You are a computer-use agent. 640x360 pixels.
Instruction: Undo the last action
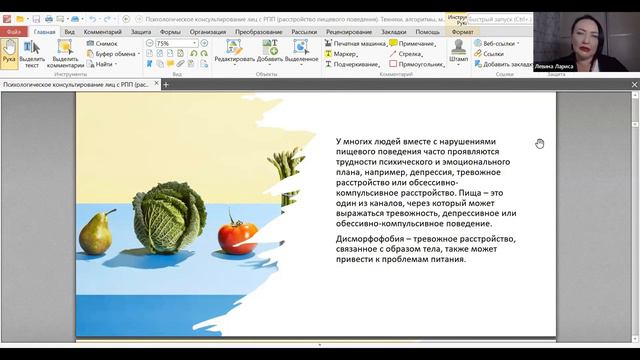pos(93,19)
